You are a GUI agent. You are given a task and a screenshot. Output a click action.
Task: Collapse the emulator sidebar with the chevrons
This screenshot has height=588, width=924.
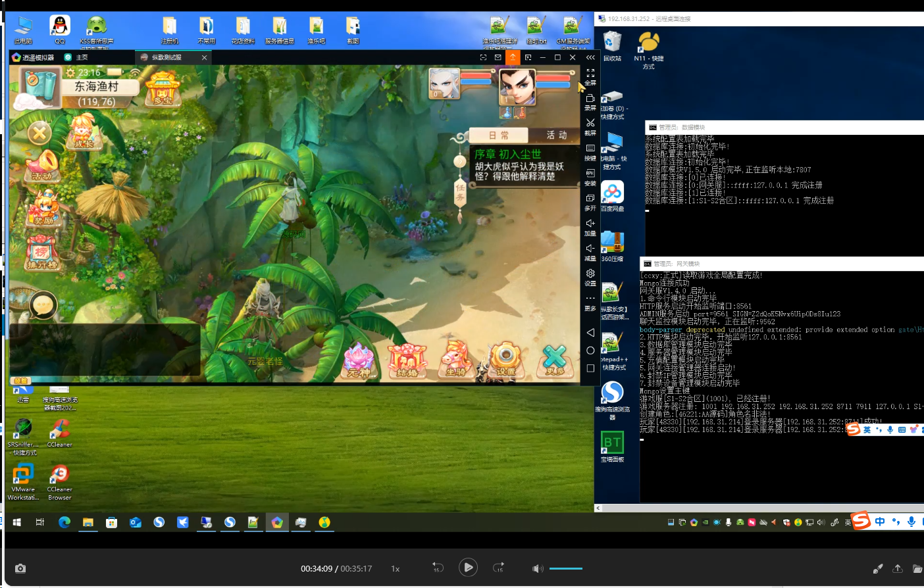pos(590,57)
